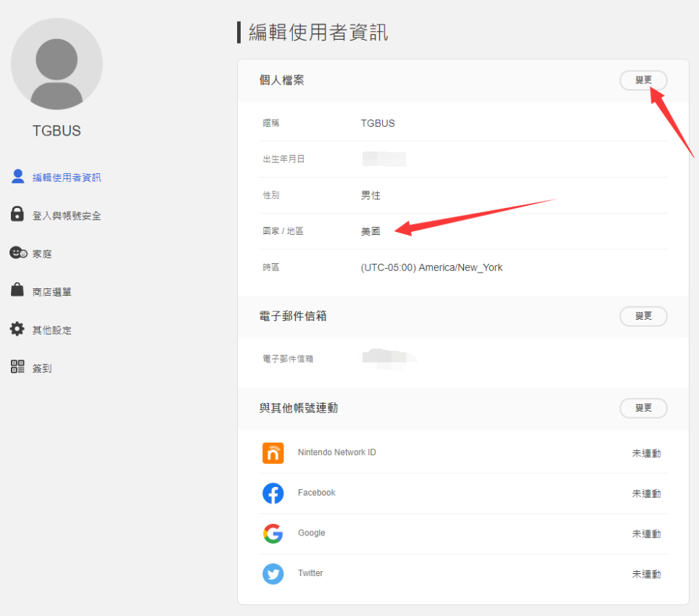
Task: Click the blurred 出生年月日 value
Action: pos(384,159)
